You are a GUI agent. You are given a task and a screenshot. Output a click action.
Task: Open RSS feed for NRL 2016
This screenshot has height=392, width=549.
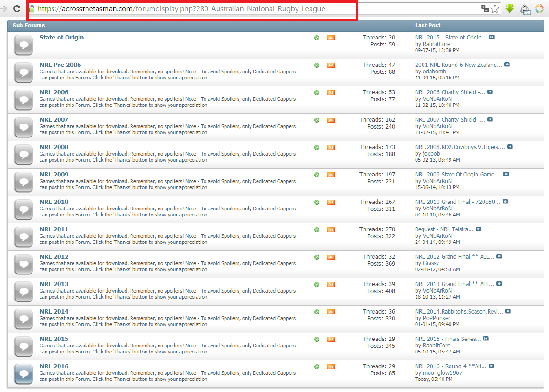(x=331, y=367)
